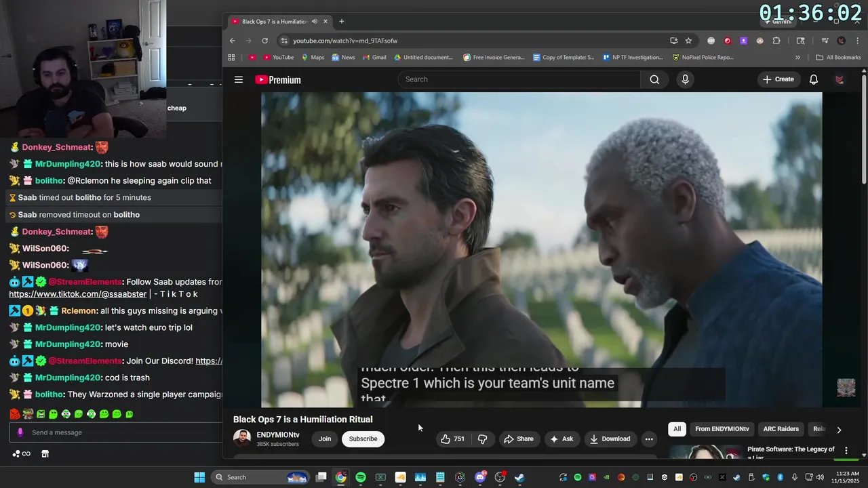Viewport: 868px width, 488px height.
Task: Select the All filter chip
Action: click(x=677, y=429)
